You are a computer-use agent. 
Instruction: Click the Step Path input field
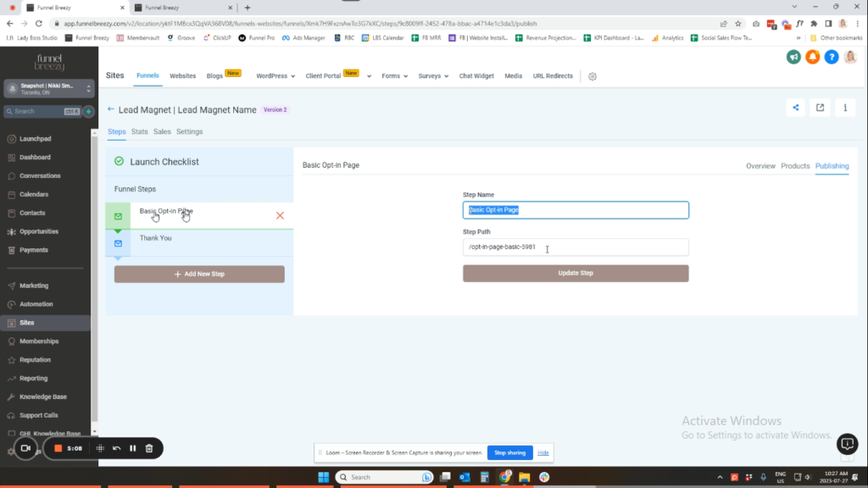(x=576, y=247)
